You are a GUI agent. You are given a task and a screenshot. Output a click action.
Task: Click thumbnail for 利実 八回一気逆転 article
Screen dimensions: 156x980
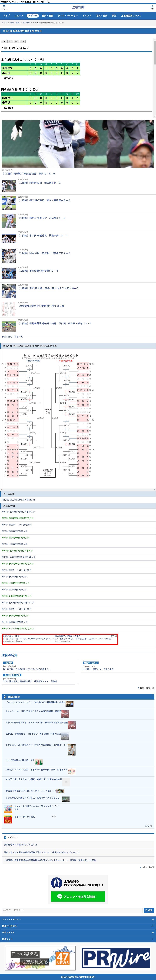9,256
